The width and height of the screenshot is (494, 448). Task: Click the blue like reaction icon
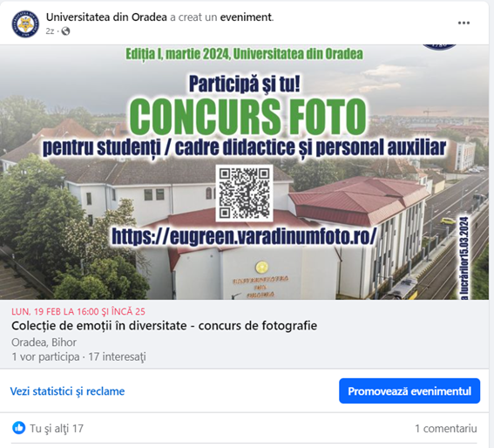(19, 428)
